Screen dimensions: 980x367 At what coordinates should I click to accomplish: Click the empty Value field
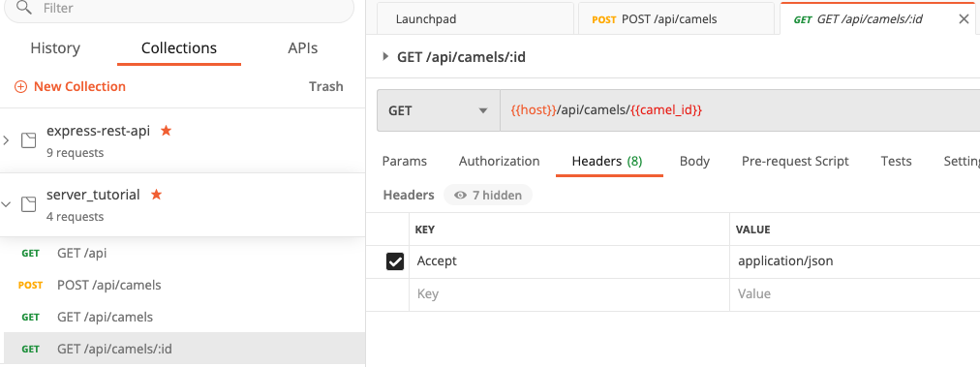tap(854, 294)
